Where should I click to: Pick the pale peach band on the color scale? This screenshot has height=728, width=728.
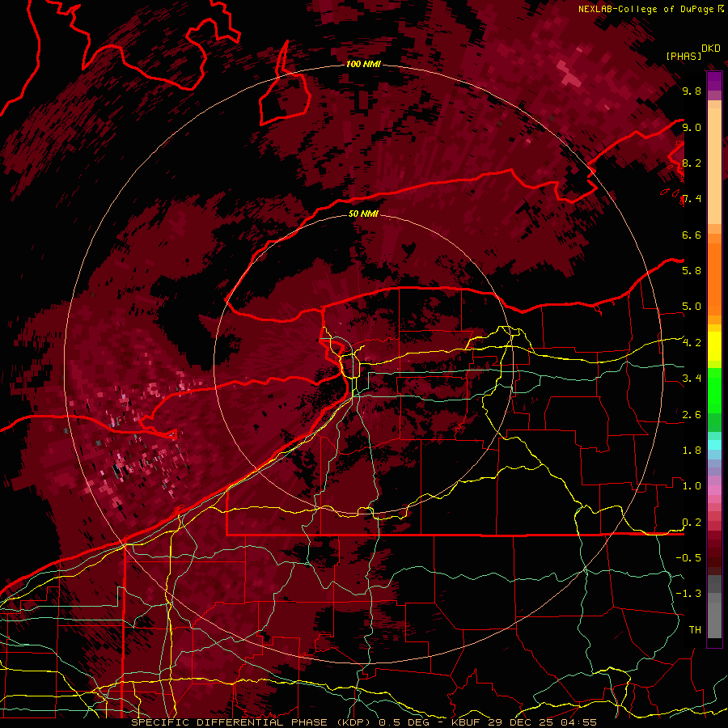point(714,166)
